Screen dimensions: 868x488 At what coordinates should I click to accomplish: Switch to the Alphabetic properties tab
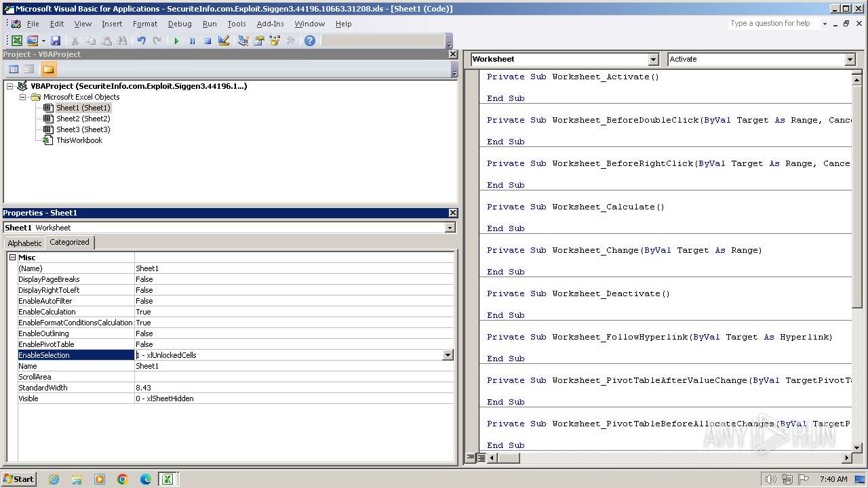[24, 243]
